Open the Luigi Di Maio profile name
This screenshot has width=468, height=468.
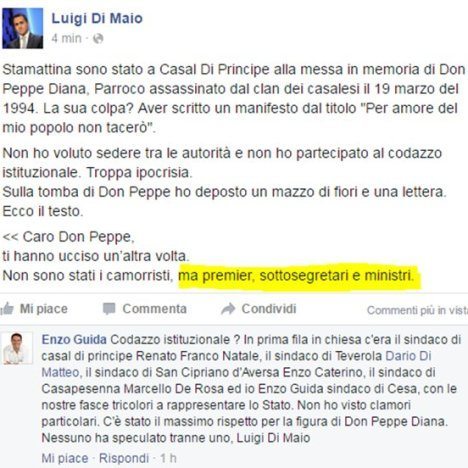click(97, 18)
